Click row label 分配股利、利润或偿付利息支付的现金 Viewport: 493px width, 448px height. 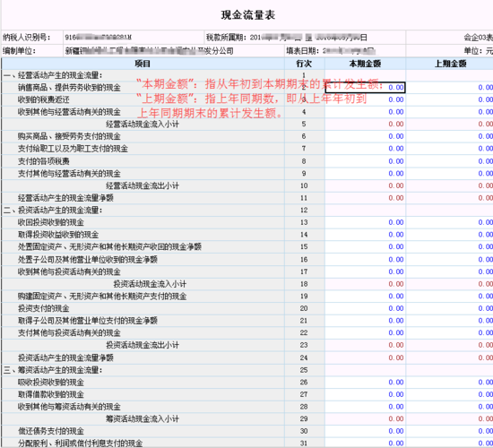[x=80, y=444]
